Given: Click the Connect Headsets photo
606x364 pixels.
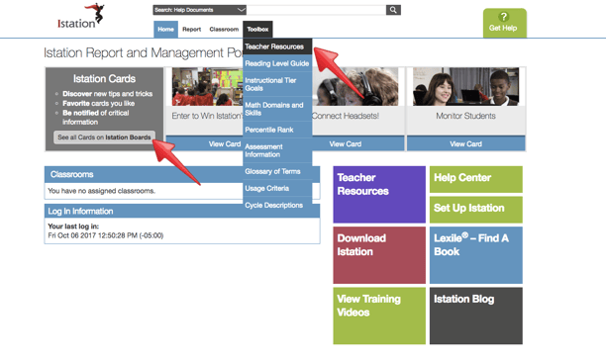Looking at the screenshot, I should (x=355, y=86).
